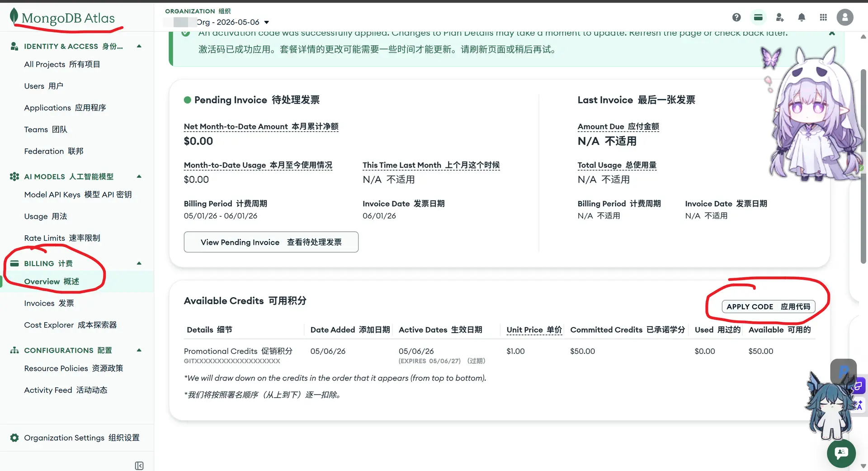Open the app grid launcher icon
The height and width of the screenshot is (471, 868).
click(x=823, y=17)
